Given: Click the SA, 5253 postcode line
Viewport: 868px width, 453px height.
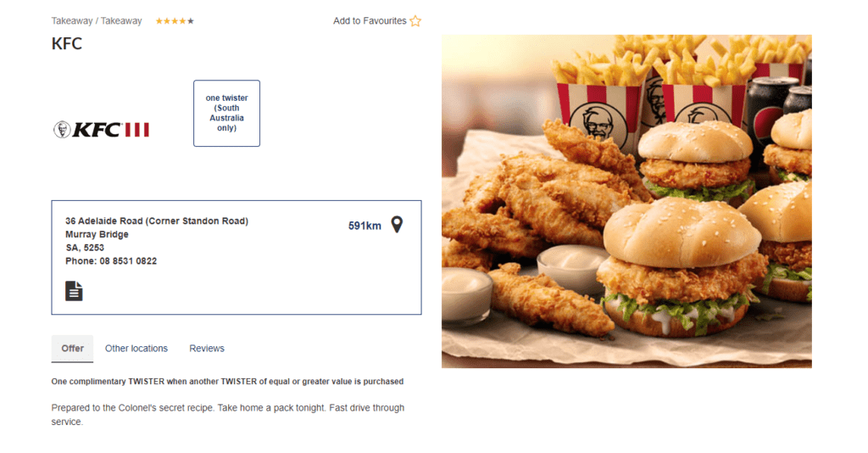Looking at the screenshot, I should tap(85, 248).
